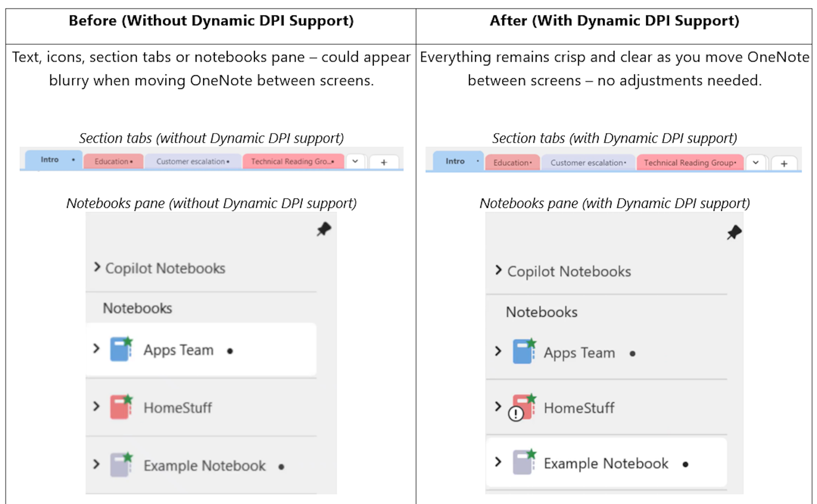
Task: Expand Copilot Notebooks in left pane
Action: [97, 268]
